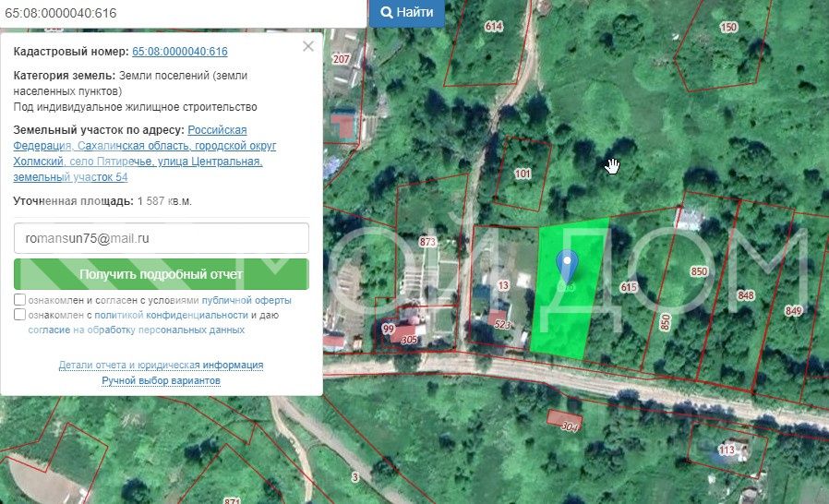Select parcel labeled 101 on map

(523, 174)
